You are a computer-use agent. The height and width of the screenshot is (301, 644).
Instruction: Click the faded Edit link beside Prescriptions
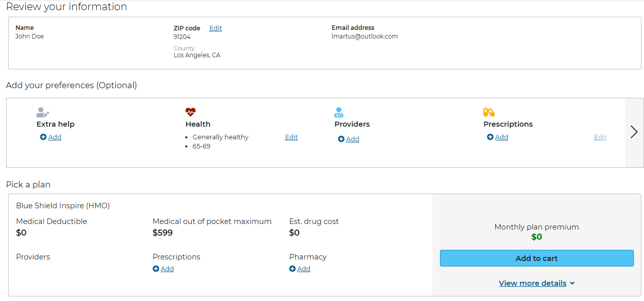pyautogui.click(x=600, y=137)
